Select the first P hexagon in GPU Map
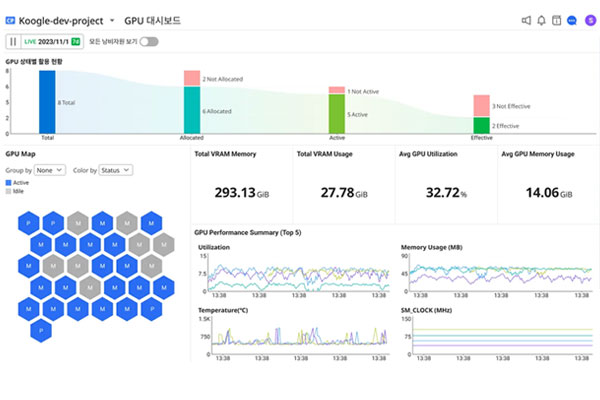Screen dimensions: 600x400 pos(28,222)
